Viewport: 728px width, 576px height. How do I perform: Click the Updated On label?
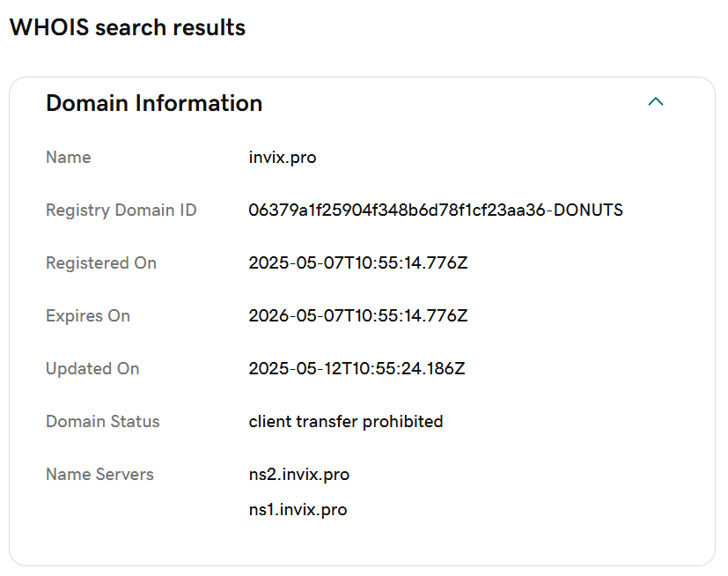[x=92, y=369]
